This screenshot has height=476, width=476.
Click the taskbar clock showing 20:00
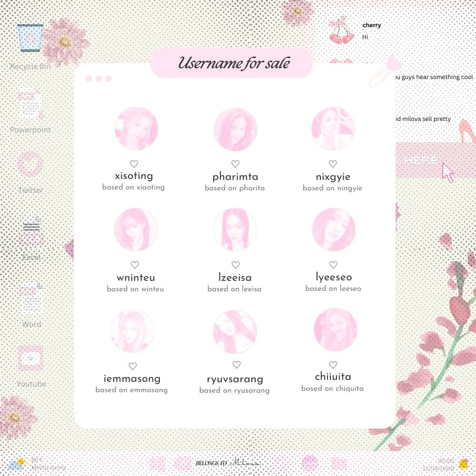tap(446, 461)
